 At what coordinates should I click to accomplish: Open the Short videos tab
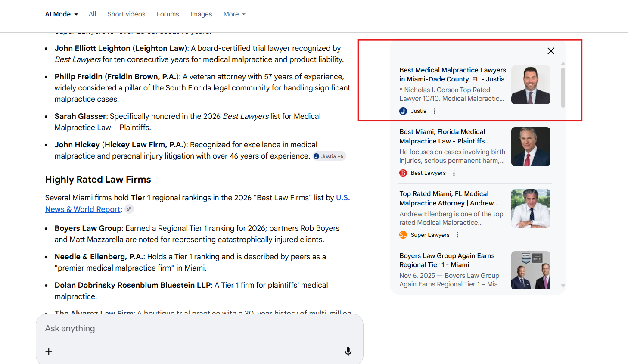(126, 14)
